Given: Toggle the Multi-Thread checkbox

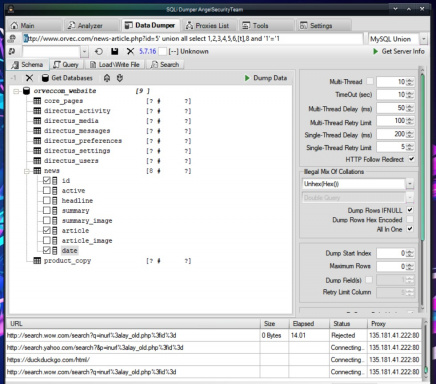Looking at the screenshot, I should (x=370, y=81).
